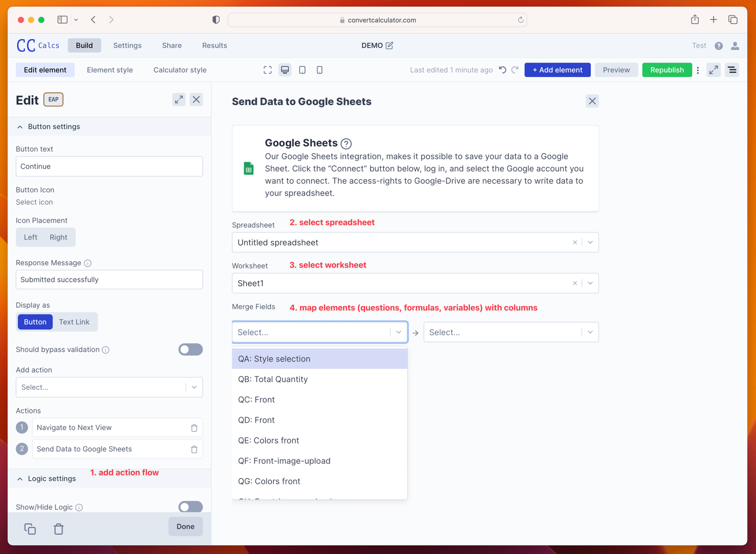
Task: Open the Merge Fields column Select dropdown
Action: (x=511, y=332)
